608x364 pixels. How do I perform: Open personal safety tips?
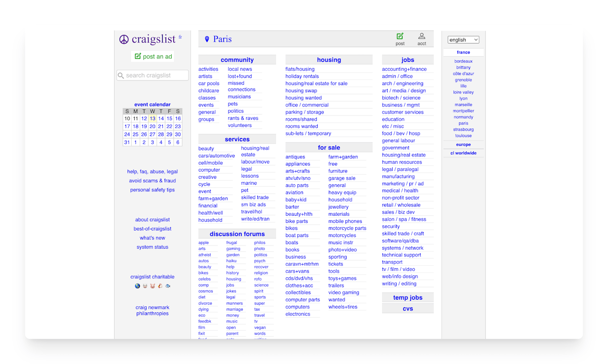tap(153, 190)
